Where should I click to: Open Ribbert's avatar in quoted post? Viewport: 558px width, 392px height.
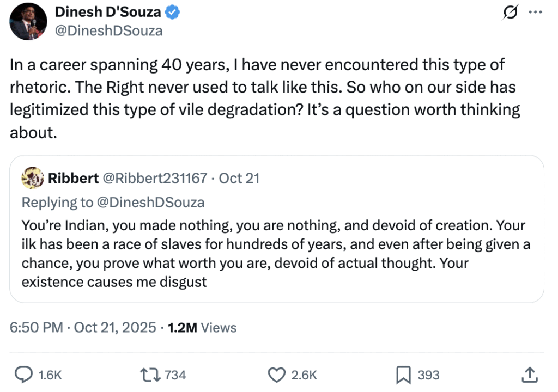coord(32,178)
